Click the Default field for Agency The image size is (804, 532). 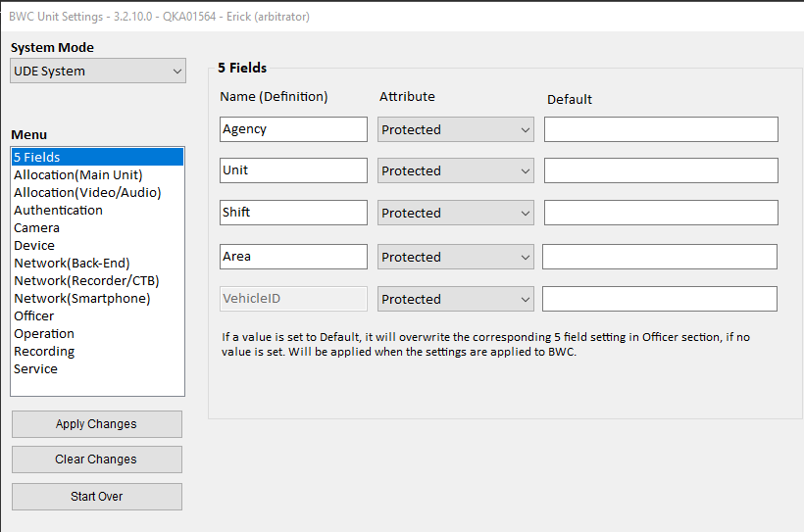point(661,129)
